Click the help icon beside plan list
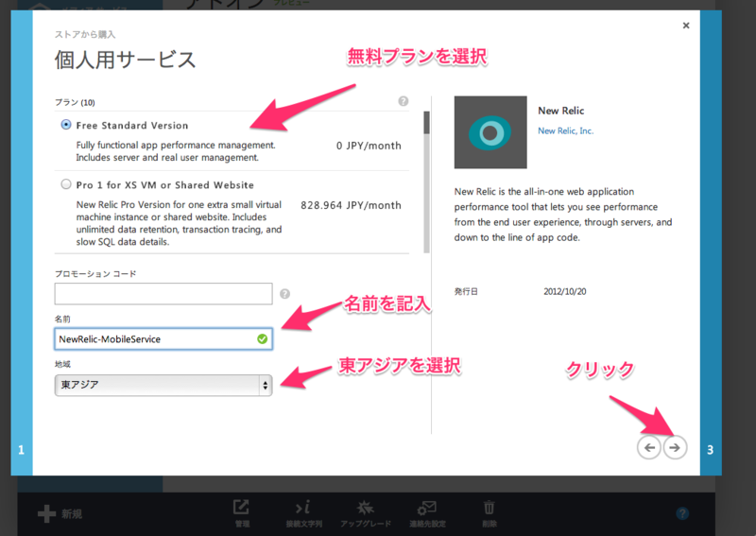The image size is (756, 536). 404,101
